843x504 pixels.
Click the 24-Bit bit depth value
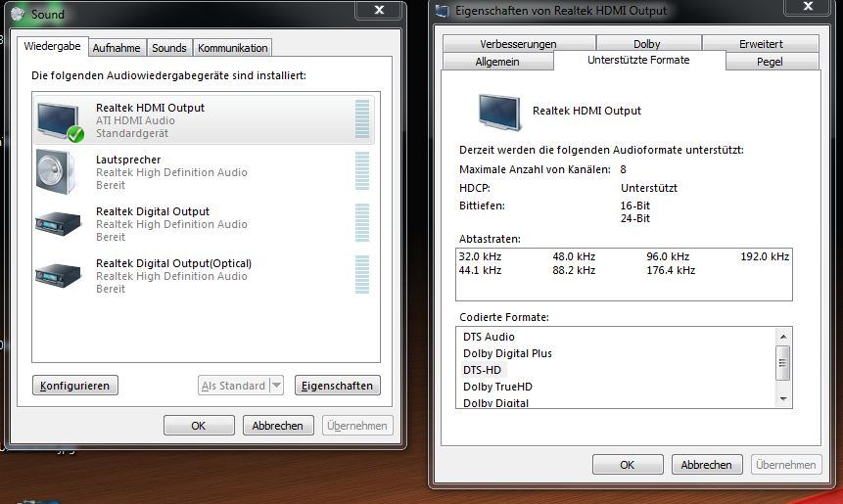point(634,218)
